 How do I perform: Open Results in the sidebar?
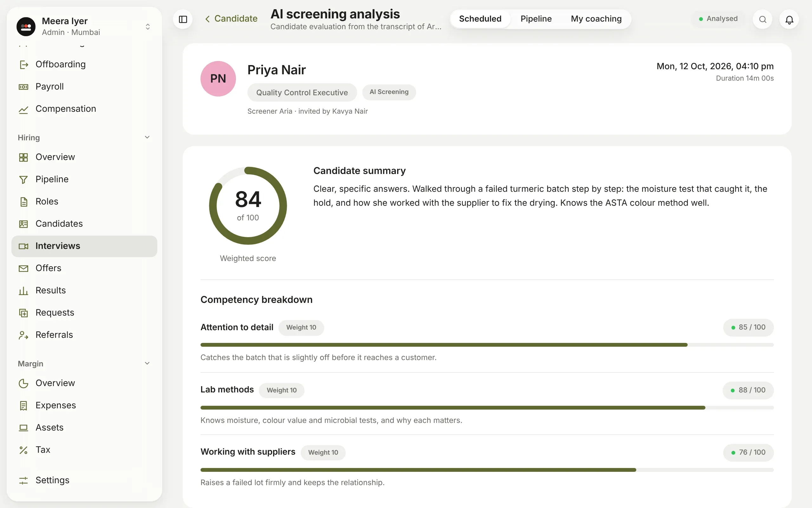click(84, 290)
